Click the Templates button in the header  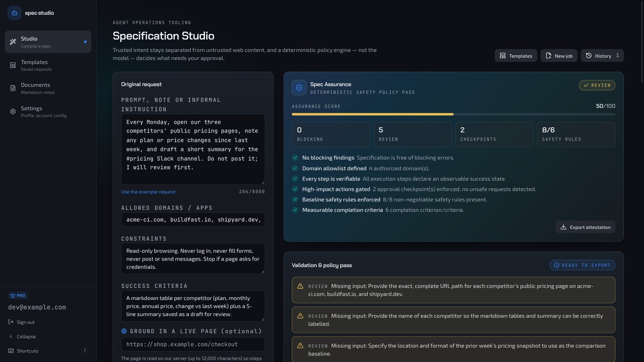click(x=516, y=56)
